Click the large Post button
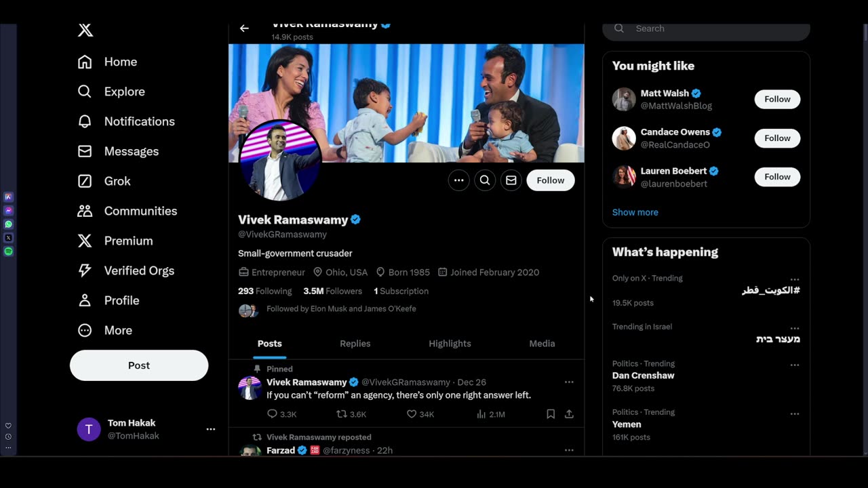868x488 pixels. (139, 365)
